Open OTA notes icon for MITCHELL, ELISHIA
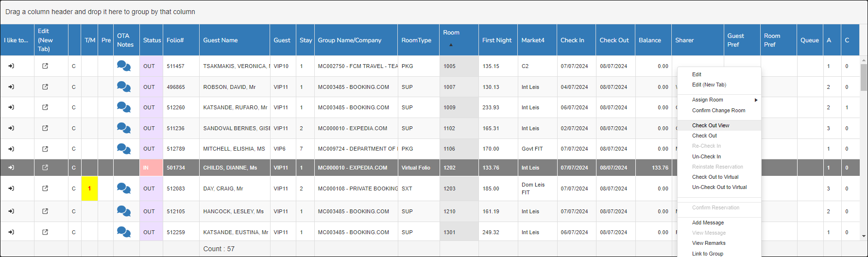The width and height of the screenshot is (868, 257). [124, 149]
